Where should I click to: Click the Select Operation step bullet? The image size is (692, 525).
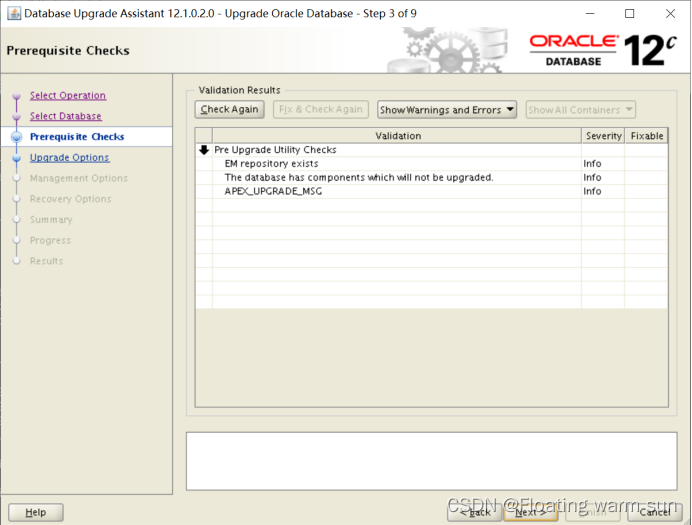(17, 96)
